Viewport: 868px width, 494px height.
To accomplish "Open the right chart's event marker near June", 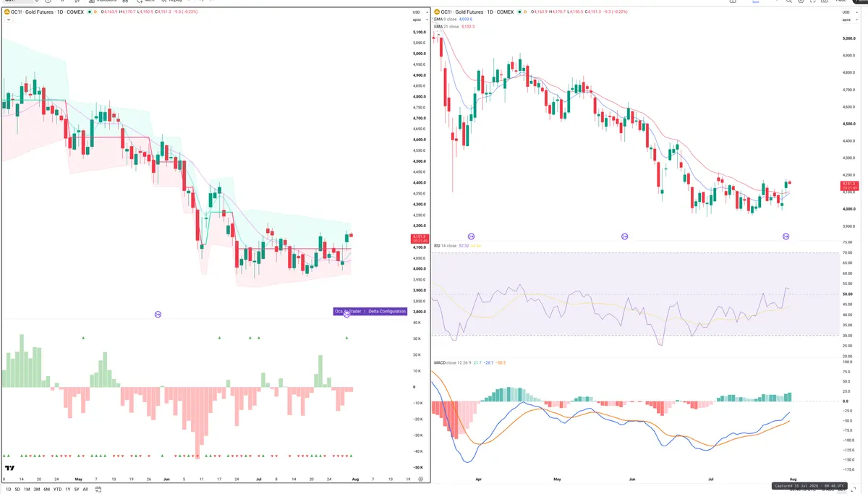I will [x=625, y=236].
